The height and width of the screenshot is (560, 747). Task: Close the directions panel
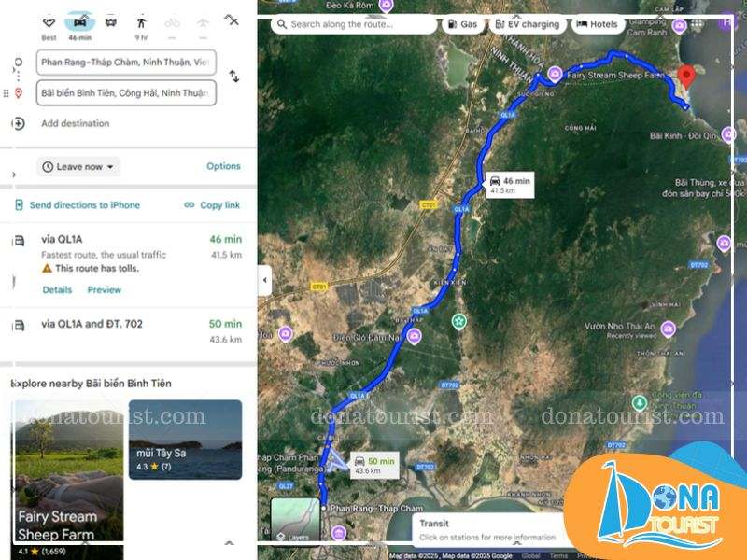click(x=232, y=20)
